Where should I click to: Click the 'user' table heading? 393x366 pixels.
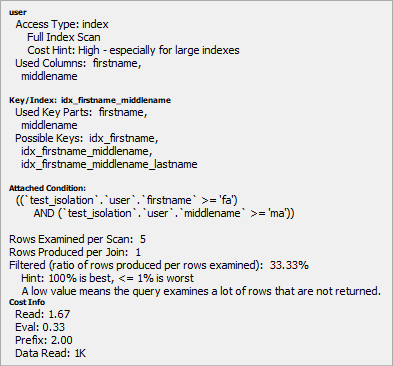click(18, 12)
